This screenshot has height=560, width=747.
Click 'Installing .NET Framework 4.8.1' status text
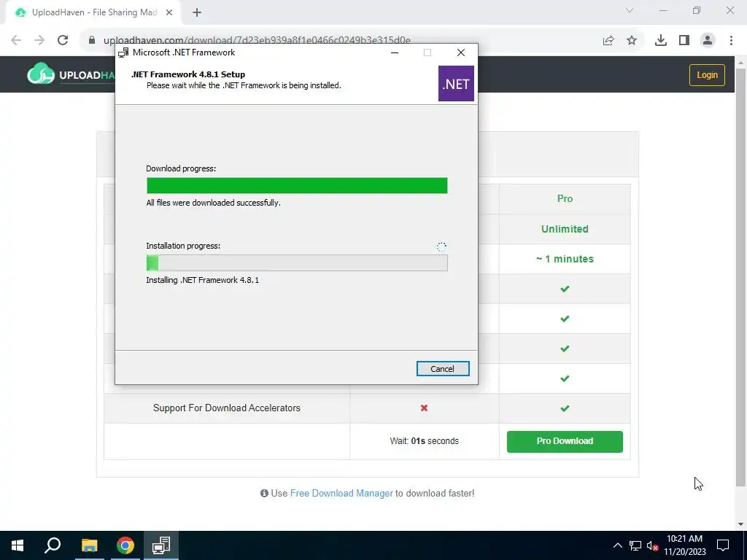tap(203, 280)
